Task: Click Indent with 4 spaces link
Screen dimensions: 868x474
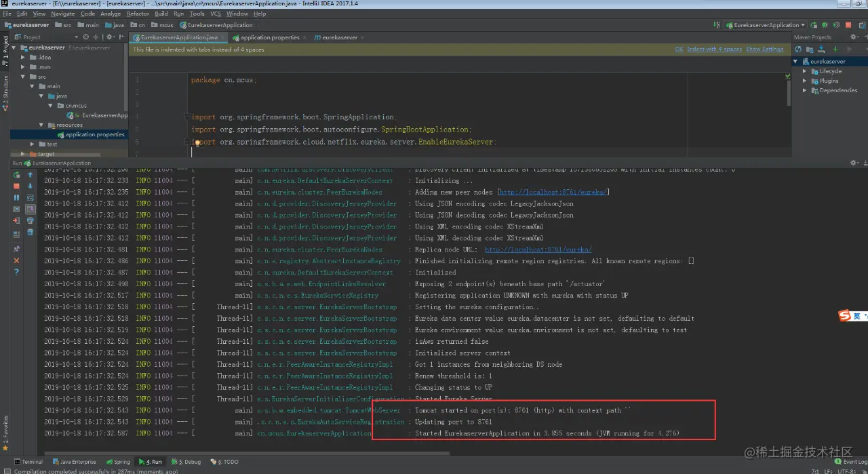Action: tap(714, 50)
